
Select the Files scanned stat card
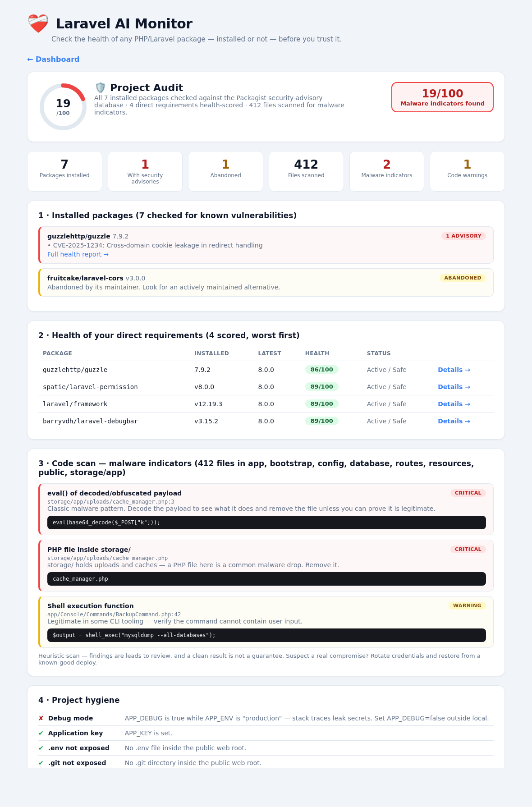point(306,171)
